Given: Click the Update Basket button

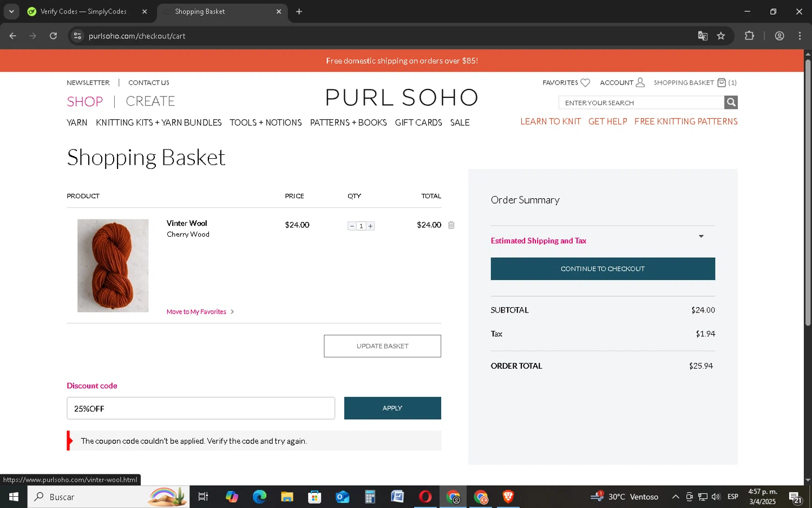Looking at the screenshot, I should pos(382,346).
